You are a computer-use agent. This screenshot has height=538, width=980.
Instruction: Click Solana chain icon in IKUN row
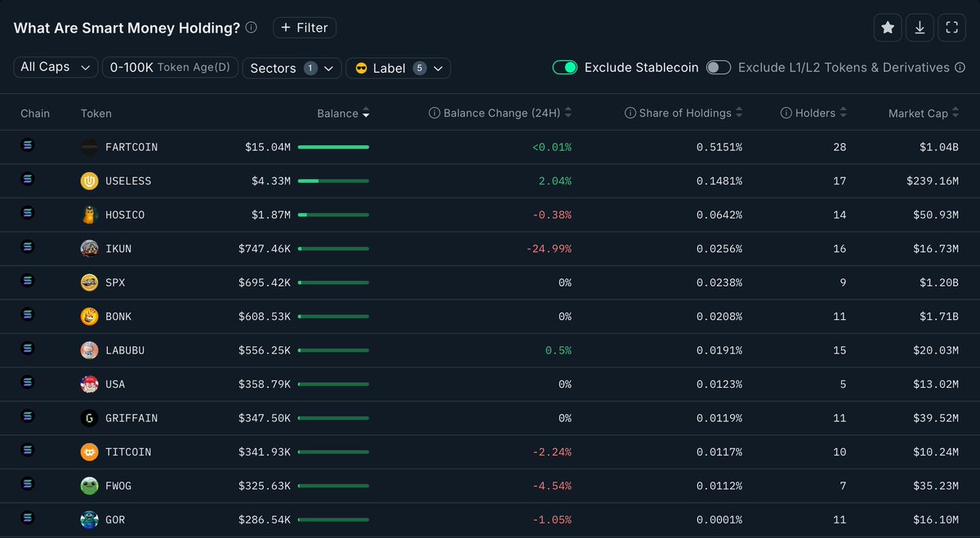tap(26, 247)
